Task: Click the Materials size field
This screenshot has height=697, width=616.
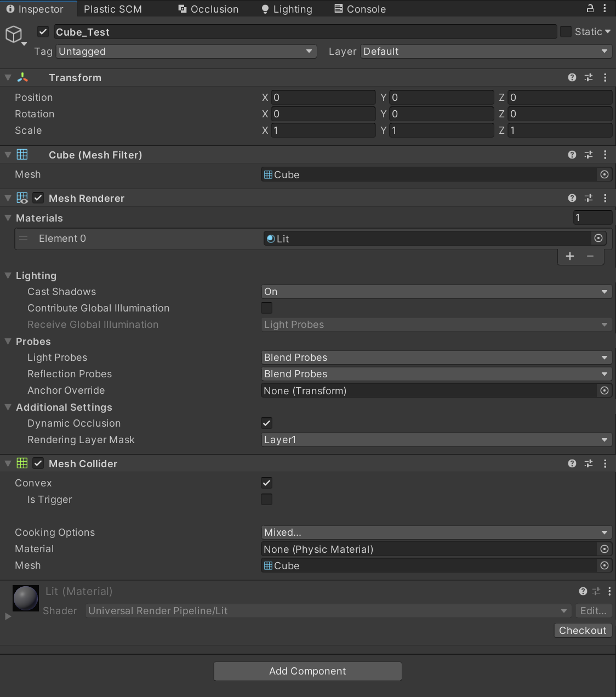Action: tap(592, 218)
